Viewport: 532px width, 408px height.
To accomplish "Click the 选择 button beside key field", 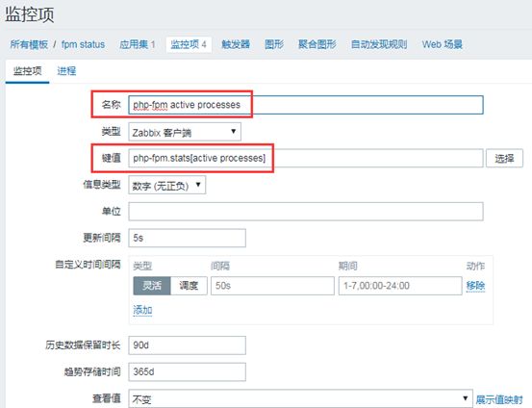I will (504, 158).
